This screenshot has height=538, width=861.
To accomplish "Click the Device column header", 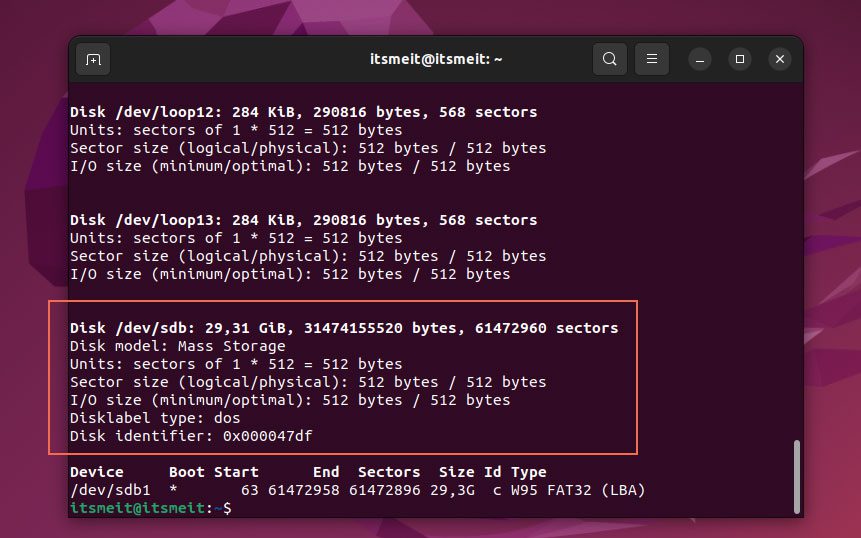I will pyautogui.click(x=97, y=472).
